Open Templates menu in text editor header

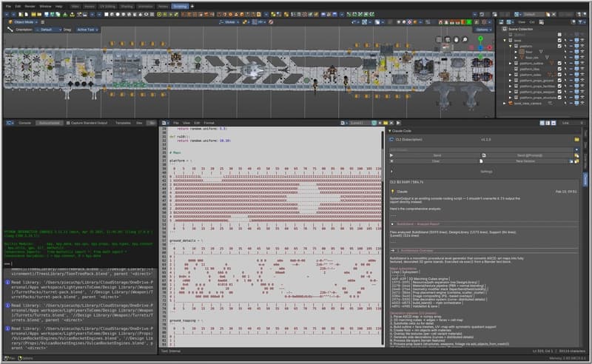[123, 123]
